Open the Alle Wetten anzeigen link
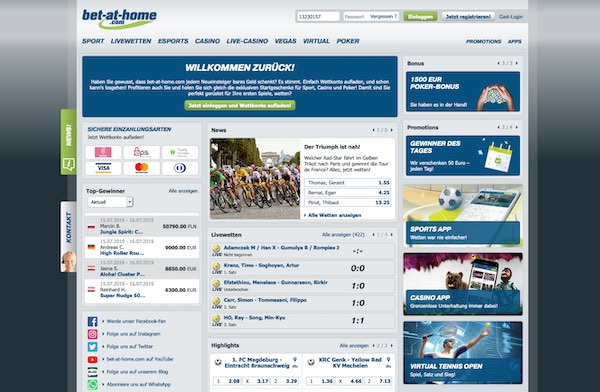The image size is (600, 392). point(334,215)
